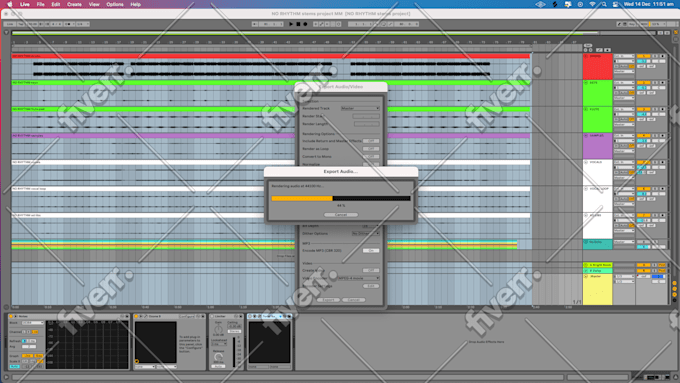The height and width of the screenshot is (383, 680).
Task: Open the Edit menu
Action: tap(56, 4)
